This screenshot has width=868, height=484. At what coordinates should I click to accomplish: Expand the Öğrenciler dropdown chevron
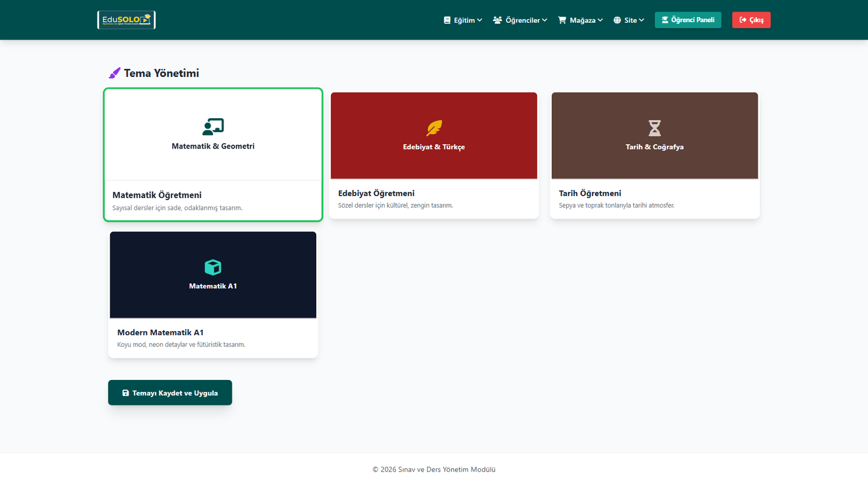pos(545,20)
